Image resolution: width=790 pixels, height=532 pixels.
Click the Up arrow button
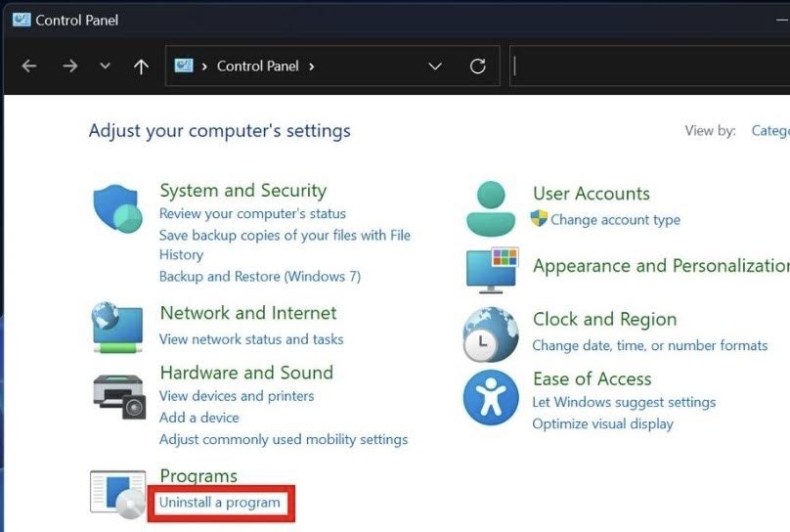141,66
